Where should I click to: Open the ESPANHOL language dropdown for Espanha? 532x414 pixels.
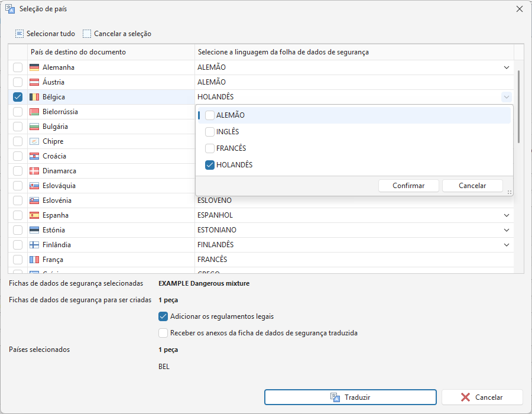click(x=506, y=215)
